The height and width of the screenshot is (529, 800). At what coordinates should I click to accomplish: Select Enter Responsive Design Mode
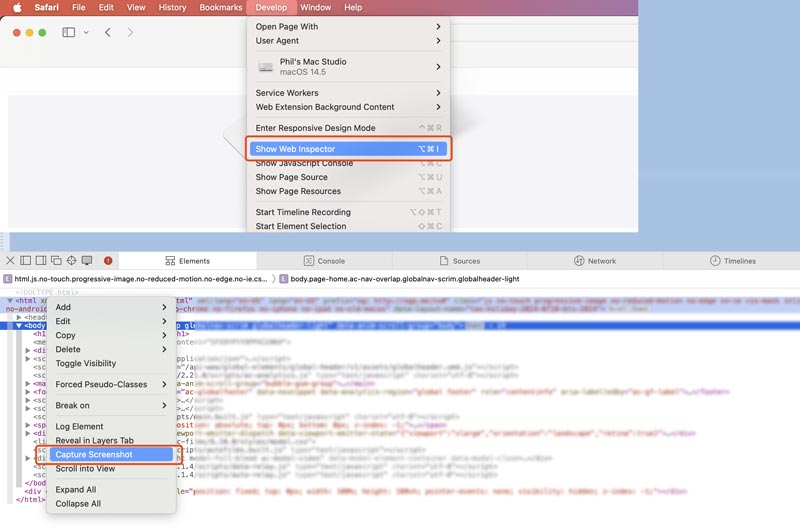315,128
